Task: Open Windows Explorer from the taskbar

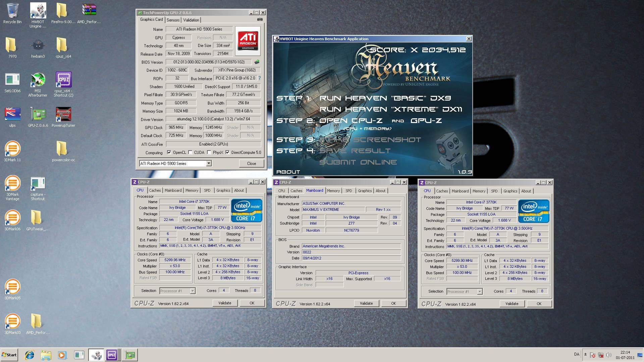Action: [x=46, y=355]
